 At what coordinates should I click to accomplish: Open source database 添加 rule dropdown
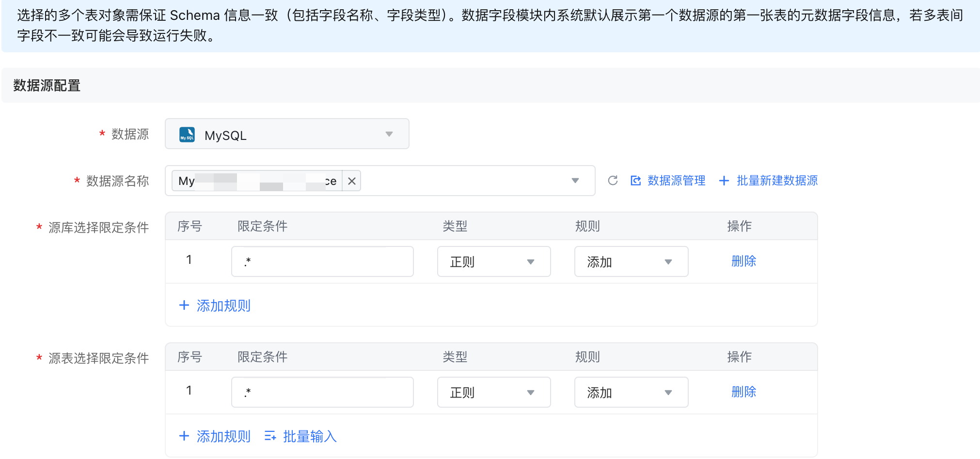click(x=631, y=262)
